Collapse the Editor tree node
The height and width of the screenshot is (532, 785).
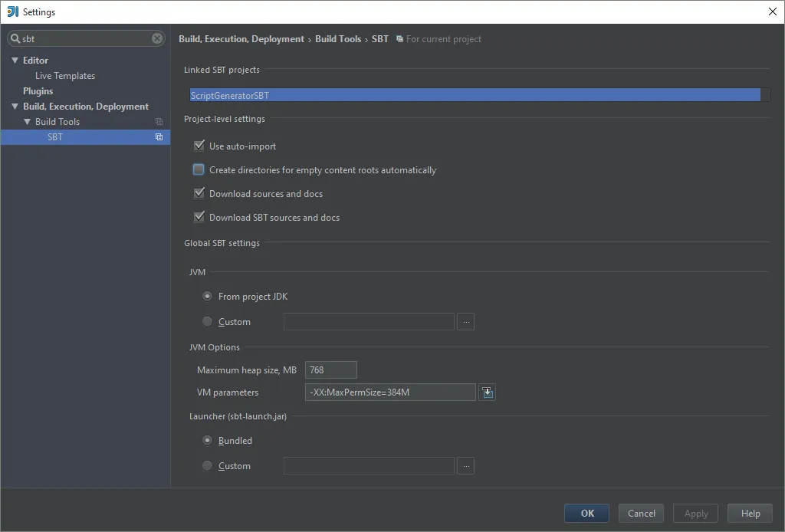(x=15, y=61)
